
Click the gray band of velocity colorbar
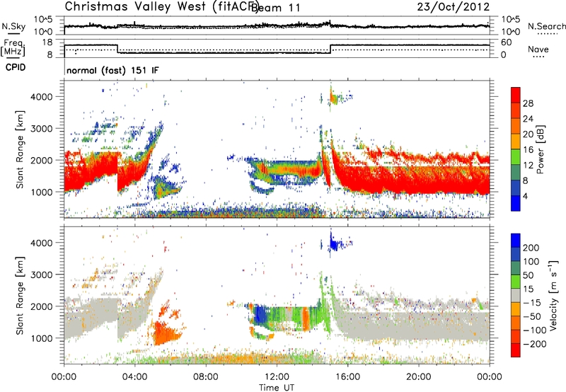coord(516,296)
